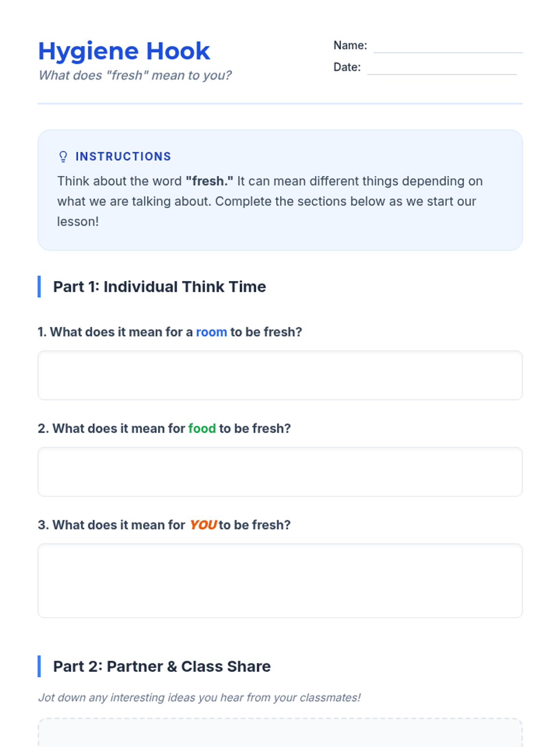Image resolution: width=560 pixels, height=747 pixels.
Task: Click the Part 1: Individual Think Time heading
Action: click(x=160, y=287)
